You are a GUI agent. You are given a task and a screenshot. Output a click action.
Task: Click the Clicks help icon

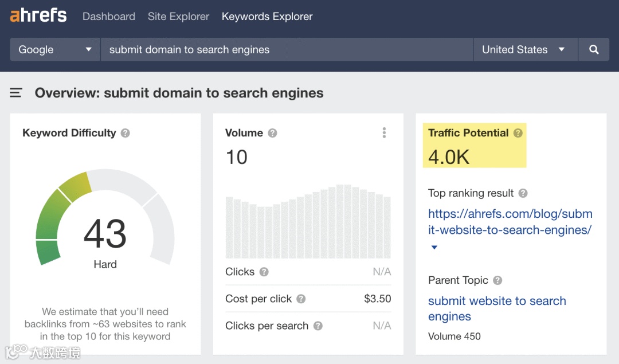click(264, 272)
